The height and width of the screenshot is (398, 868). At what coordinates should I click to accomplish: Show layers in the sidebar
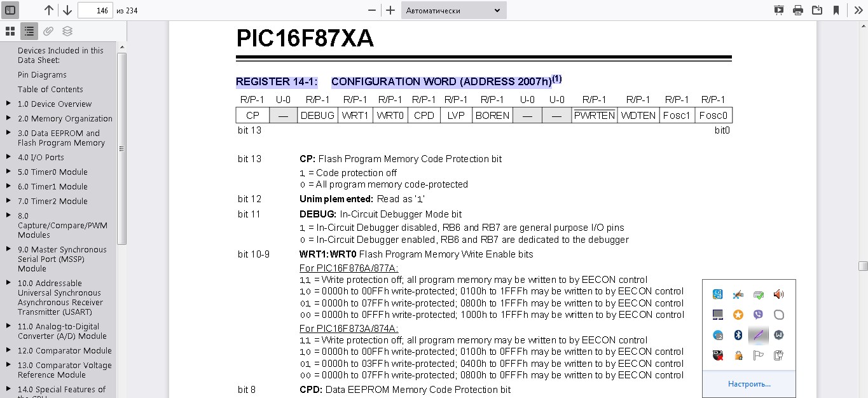click(x=67, y=31)
